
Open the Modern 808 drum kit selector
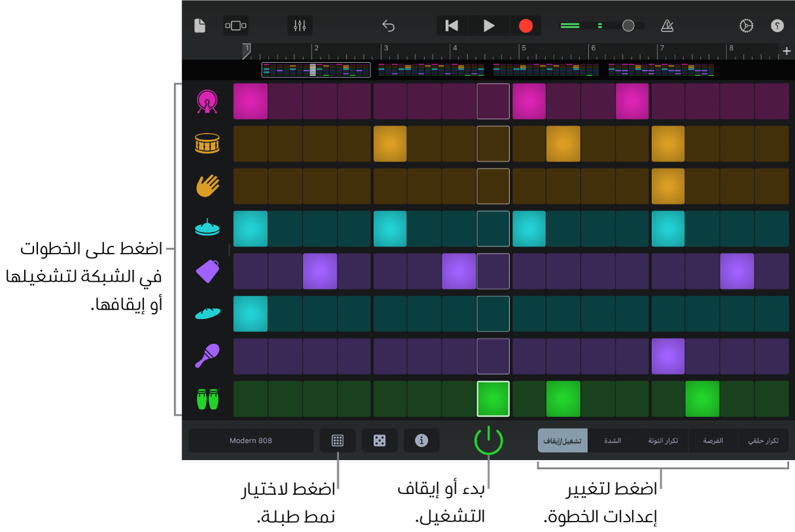tap(250, 441)
